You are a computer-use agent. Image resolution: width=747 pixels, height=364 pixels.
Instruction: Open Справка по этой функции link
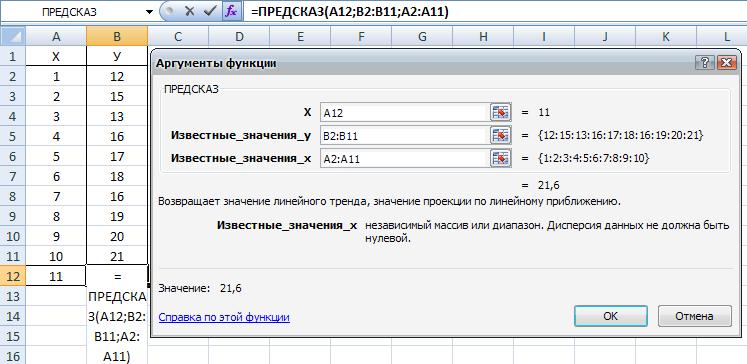(x=224, y=317)
